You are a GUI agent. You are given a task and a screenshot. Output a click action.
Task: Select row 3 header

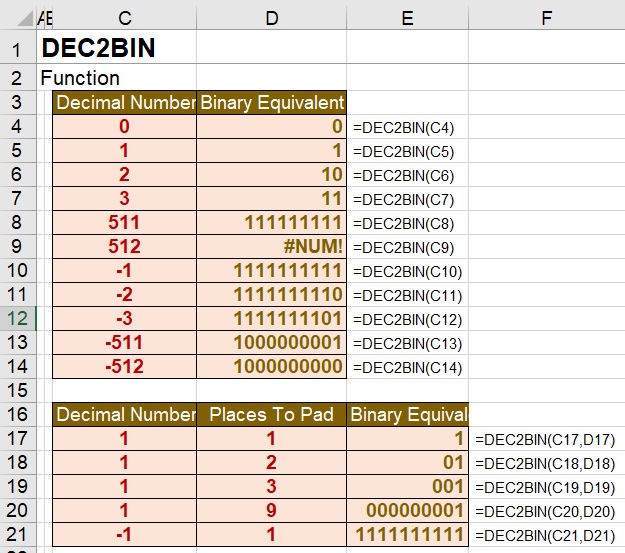18,102
